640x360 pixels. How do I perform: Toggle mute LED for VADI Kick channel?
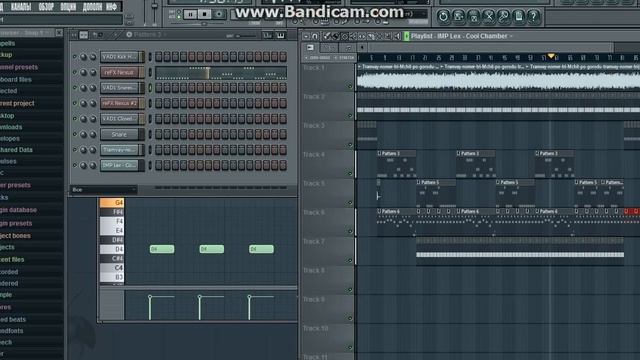coord(75,57)
